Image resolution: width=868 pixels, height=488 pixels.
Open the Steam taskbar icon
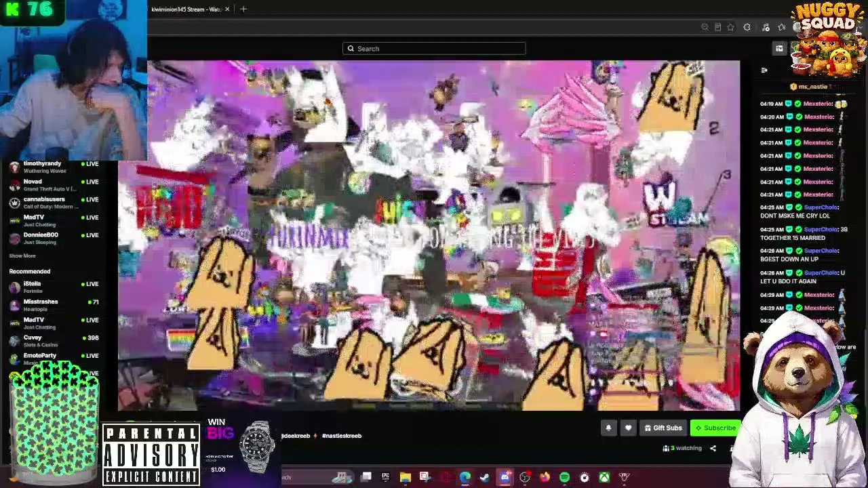tap(484, 477)
